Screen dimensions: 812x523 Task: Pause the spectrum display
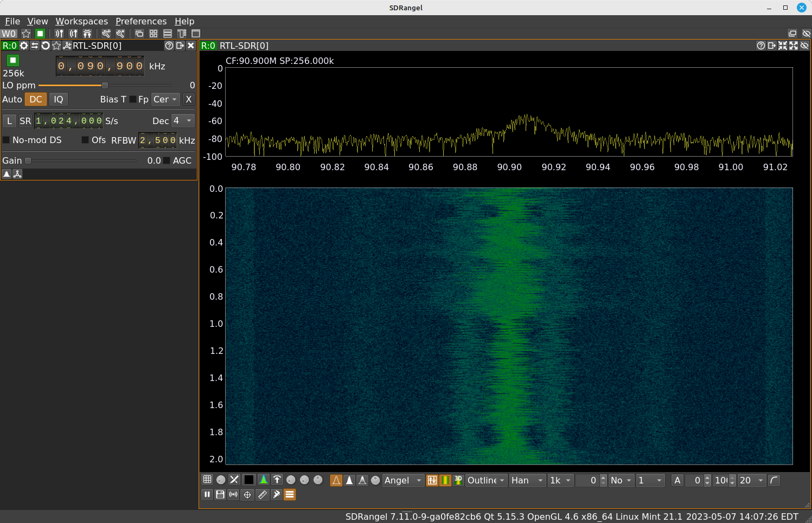207,494
